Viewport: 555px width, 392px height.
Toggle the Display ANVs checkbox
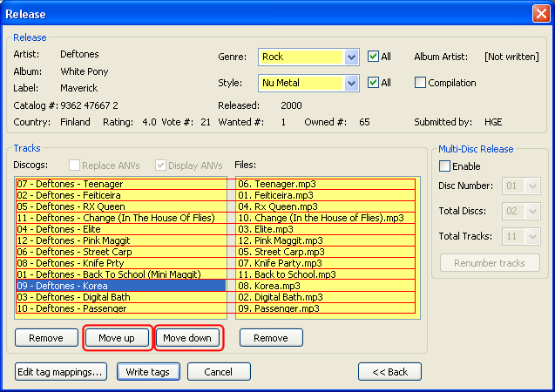click(160, 166)
